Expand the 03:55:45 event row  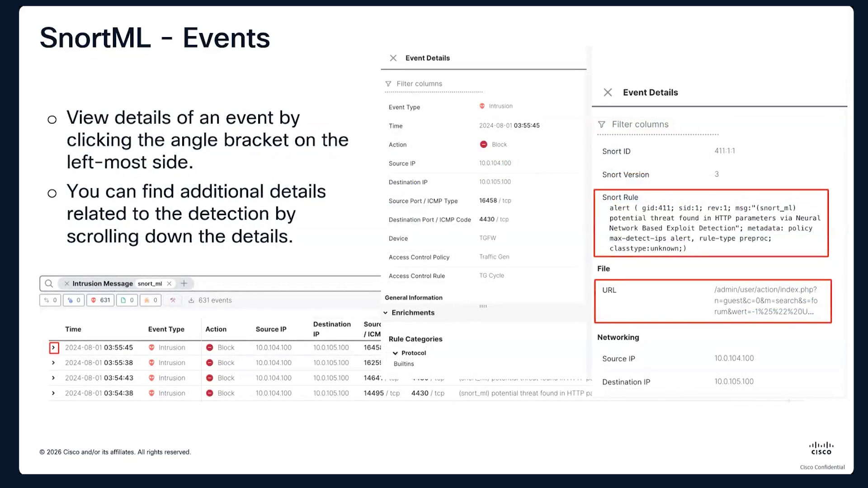[x=54, y=348]
